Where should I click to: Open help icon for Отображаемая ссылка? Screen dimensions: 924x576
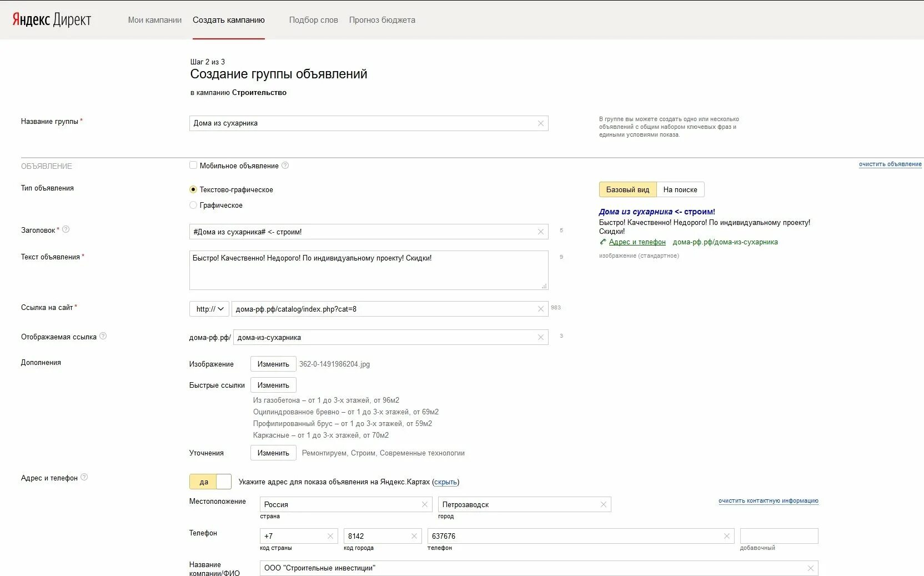[x=103, y=336]
